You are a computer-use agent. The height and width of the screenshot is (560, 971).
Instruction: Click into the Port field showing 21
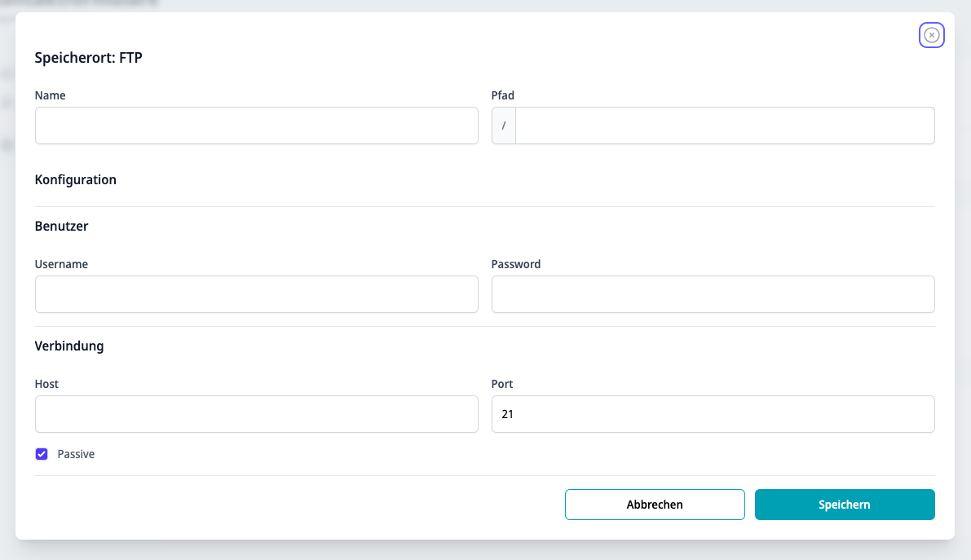(x=713, y=414)
